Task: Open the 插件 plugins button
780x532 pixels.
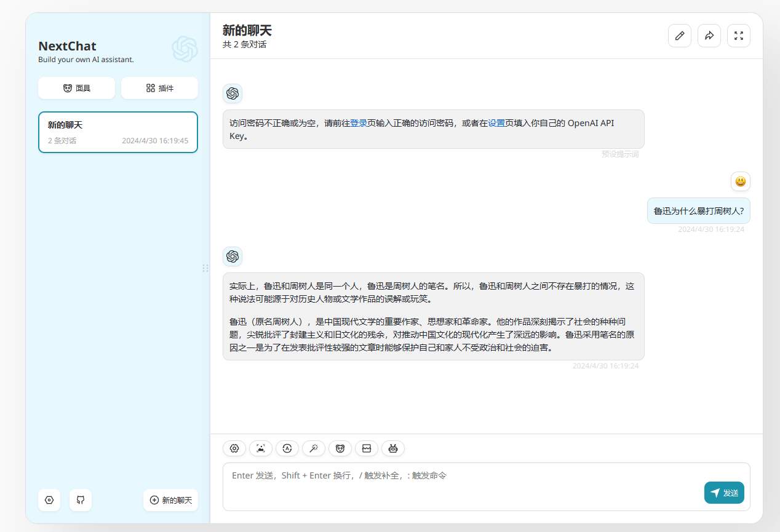Action: tap(159, 88)
